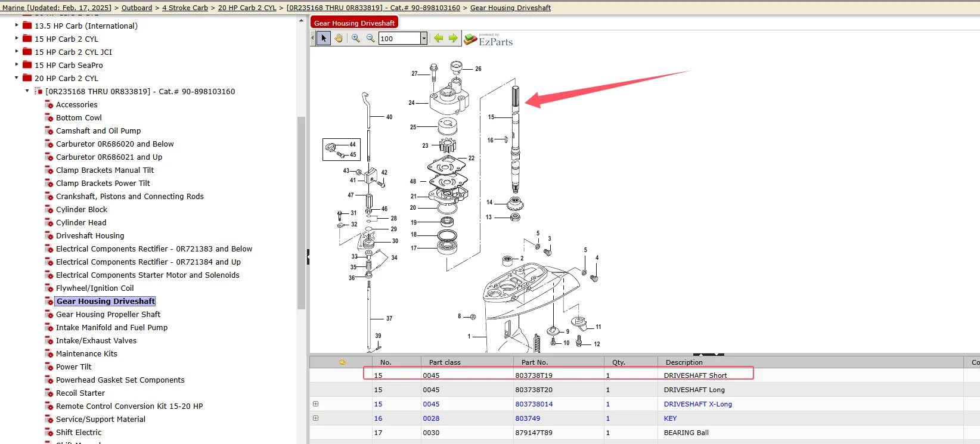Zoom in on the parts diagram

[356, 38]
